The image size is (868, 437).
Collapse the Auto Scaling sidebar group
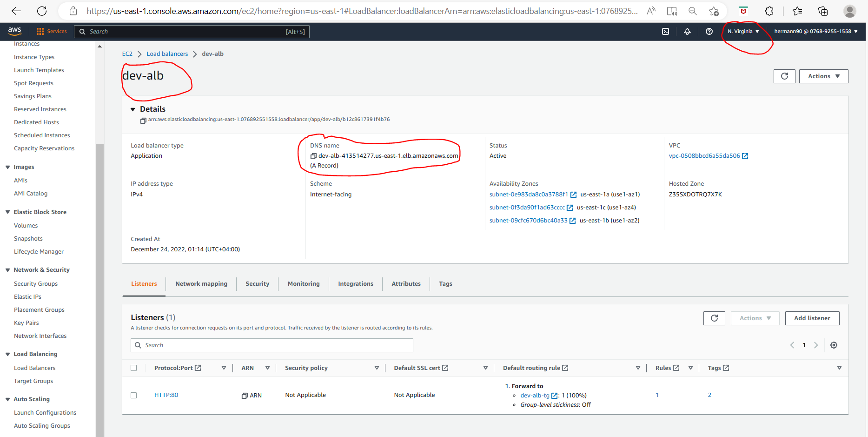[x=7, y=399]
